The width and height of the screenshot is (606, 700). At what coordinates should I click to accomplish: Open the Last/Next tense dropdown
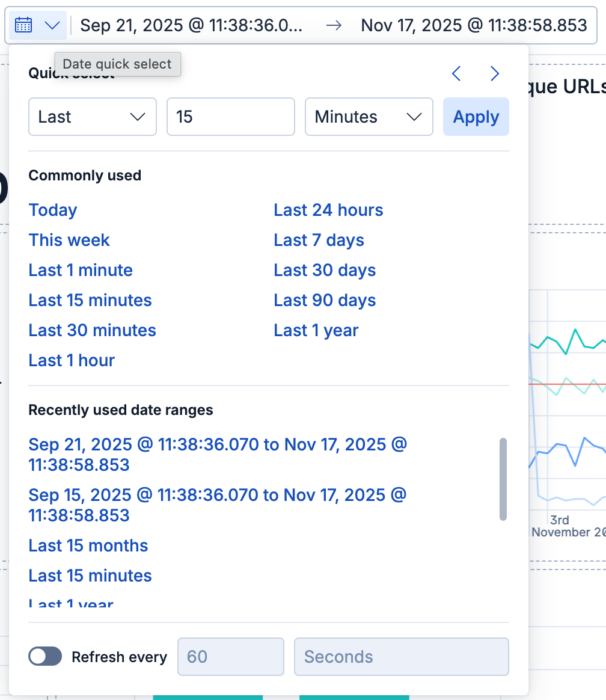92,117
